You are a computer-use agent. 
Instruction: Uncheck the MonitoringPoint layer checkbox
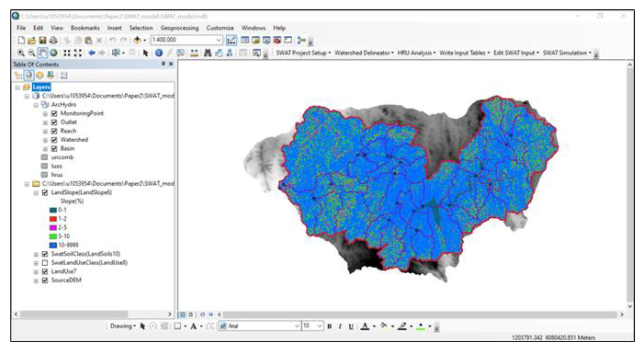coord(54,113)
